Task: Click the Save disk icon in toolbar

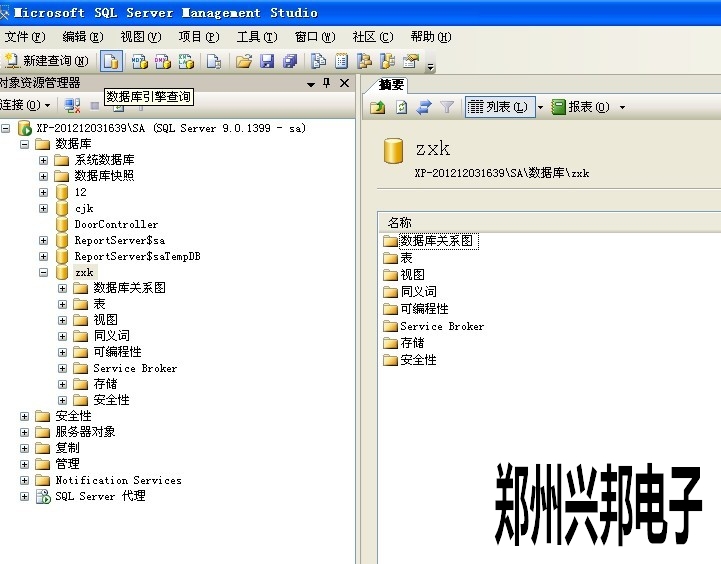Action: (267, 61)
